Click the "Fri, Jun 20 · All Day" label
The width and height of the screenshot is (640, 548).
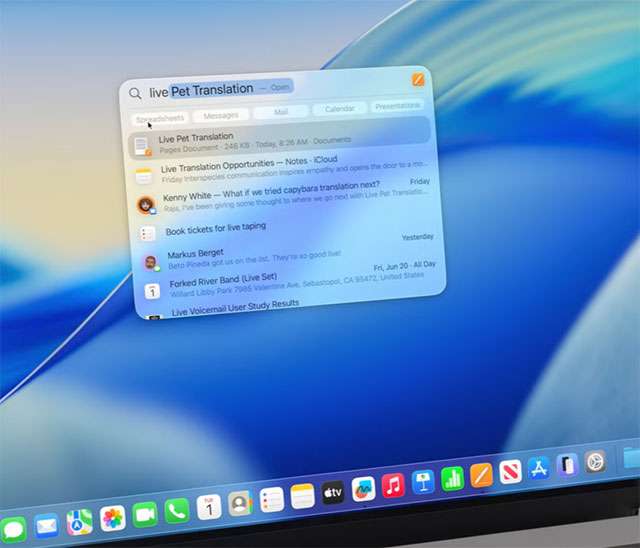coord(404,265)
